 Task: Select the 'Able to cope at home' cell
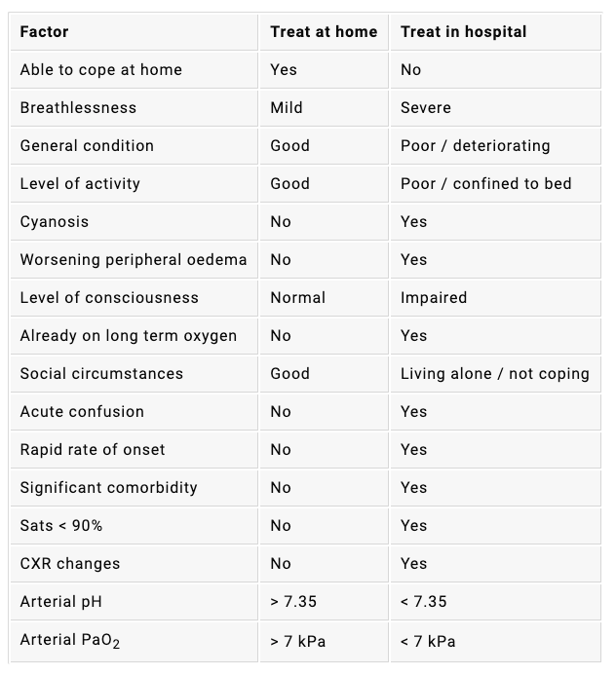(x=100, y=70)
